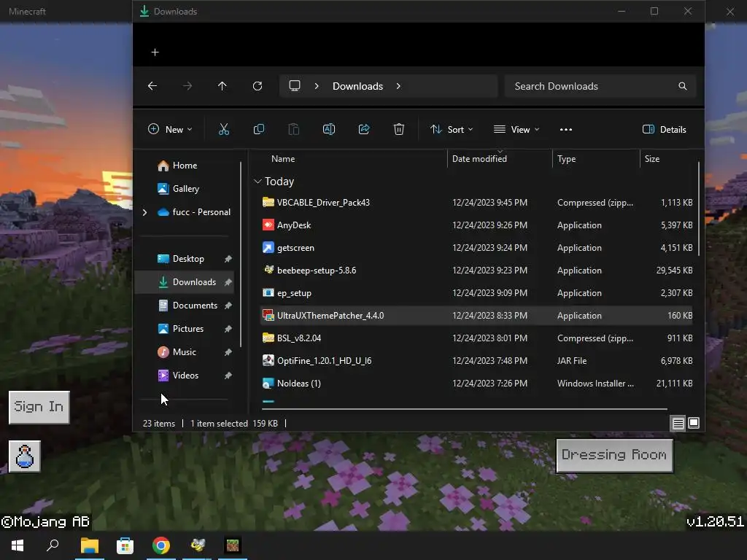
Task: Open Documents in navigation pane
Action: click(194, 306)
